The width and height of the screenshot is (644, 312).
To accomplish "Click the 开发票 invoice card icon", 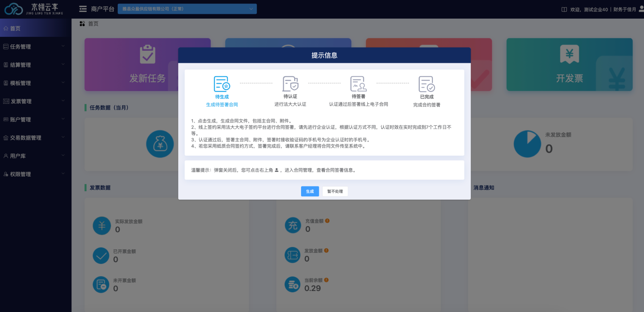I will 569,54.
